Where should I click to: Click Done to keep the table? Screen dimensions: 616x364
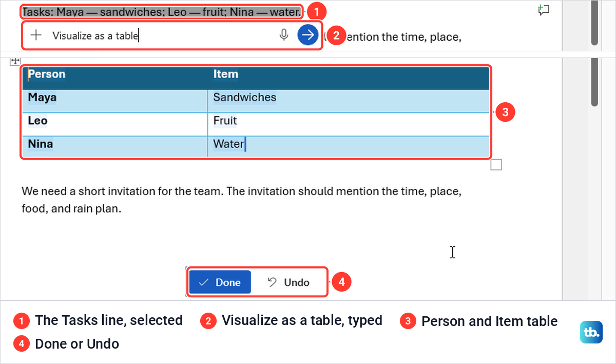pos(220,282)
